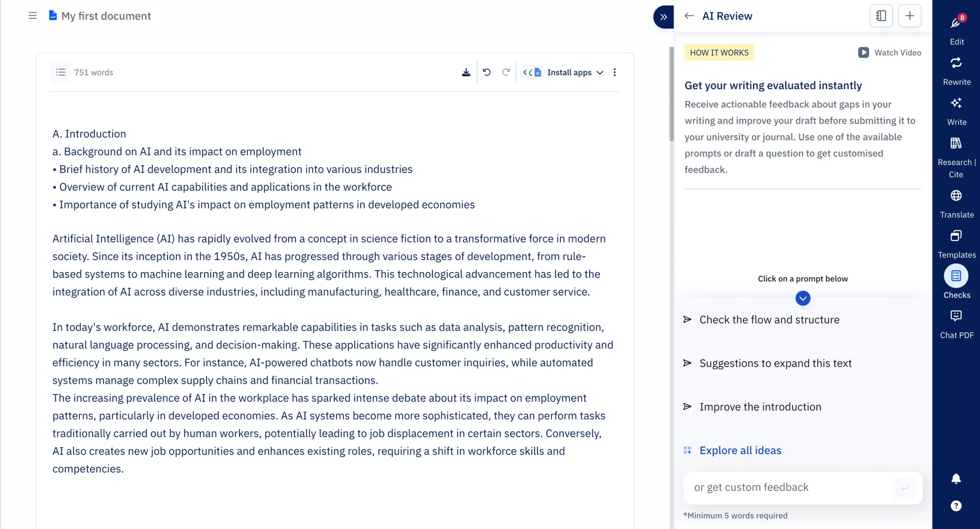Image resolution: width=980 pixels, height=529 pixels.
Task: Open notifications bell
Action: coord(956,478)
